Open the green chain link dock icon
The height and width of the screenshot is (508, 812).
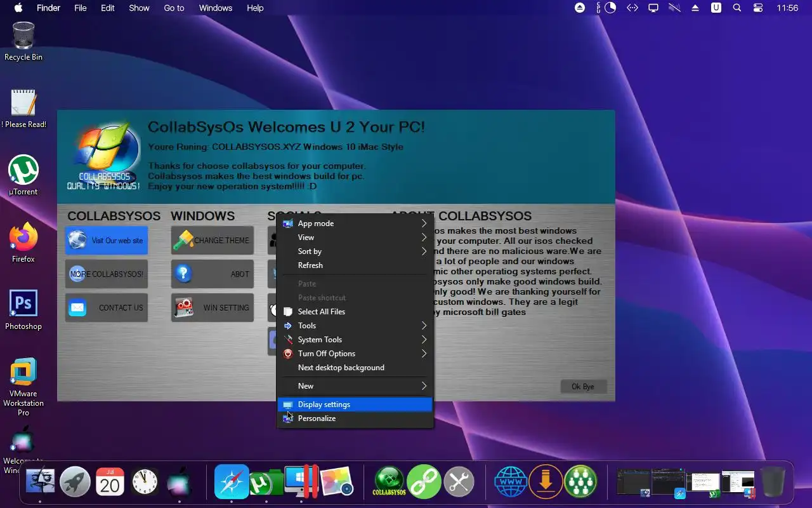point(423,482)
